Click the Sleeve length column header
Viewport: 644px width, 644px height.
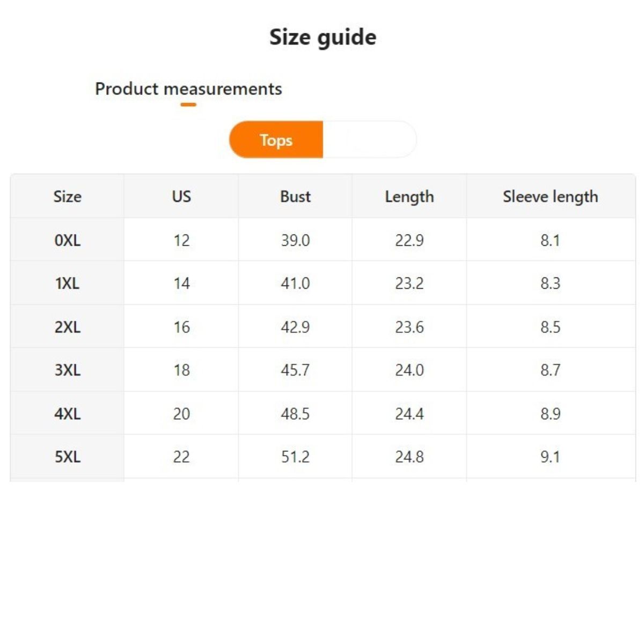[550, 196]
